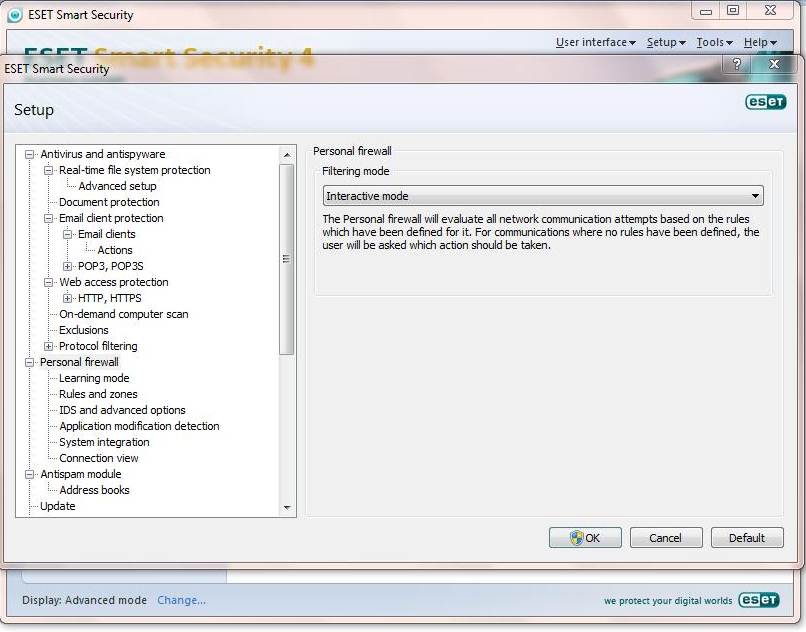Click the help question mark button
Image resolution: width=806 pixels, height=632 pixels.
pyautogui.click(x=737, y=64)
